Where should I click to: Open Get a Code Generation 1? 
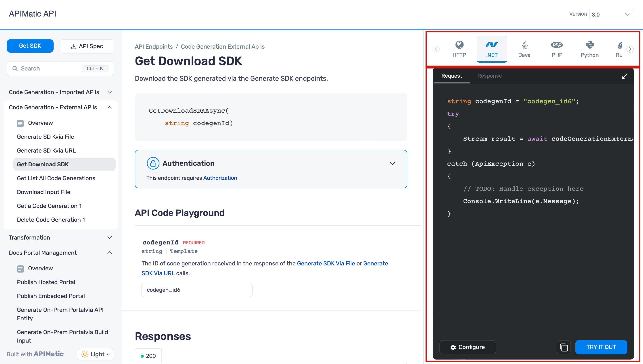coord(49,206)
